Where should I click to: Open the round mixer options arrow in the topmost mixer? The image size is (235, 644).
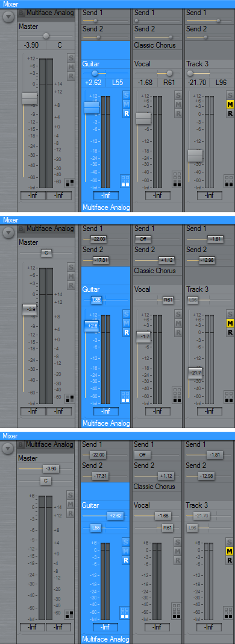(x=8, y=17)
